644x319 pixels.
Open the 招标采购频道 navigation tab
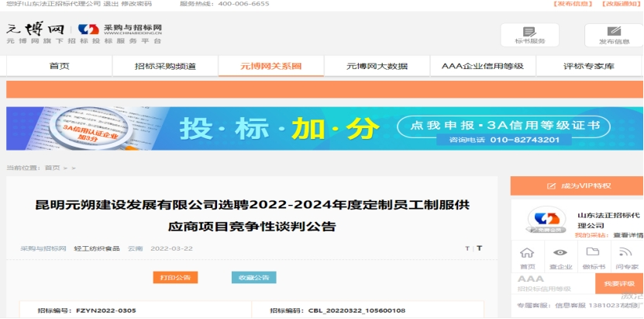coord(165,67)
